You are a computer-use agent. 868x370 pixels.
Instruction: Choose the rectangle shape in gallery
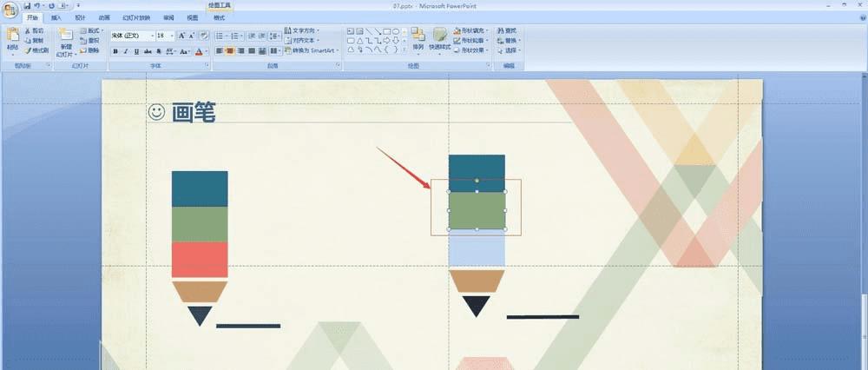[x=386, y=31]
